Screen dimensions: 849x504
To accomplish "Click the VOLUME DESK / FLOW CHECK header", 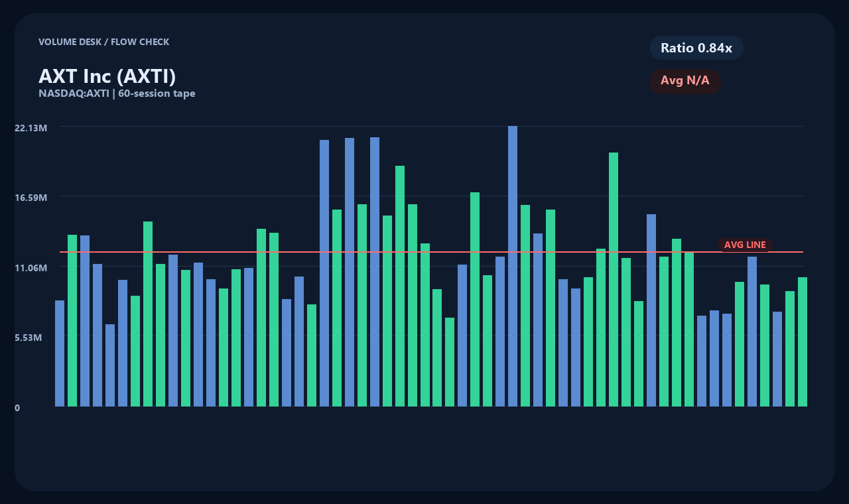I will point(103,42).
